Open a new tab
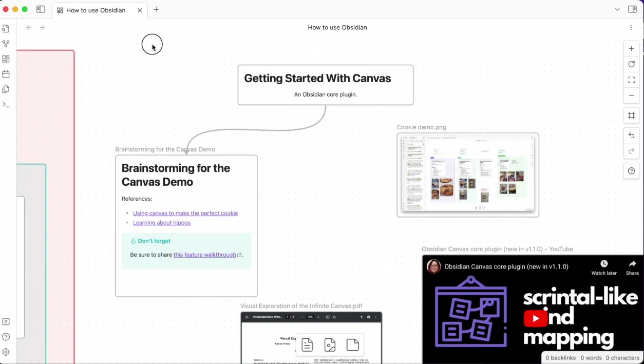 pos(157,9)
